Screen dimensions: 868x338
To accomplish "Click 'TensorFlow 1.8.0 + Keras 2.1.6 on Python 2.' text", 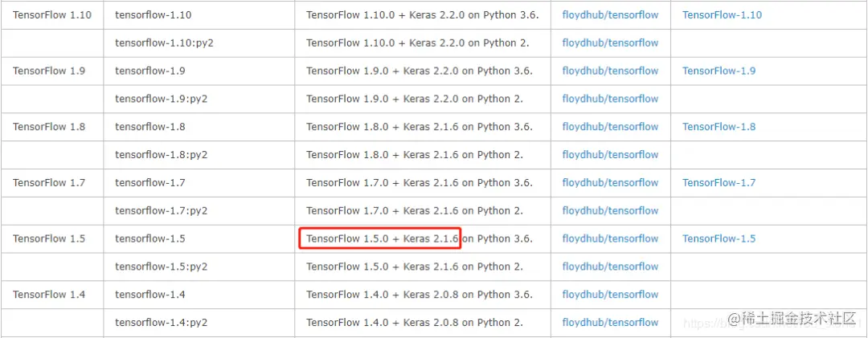I will 415,154.
